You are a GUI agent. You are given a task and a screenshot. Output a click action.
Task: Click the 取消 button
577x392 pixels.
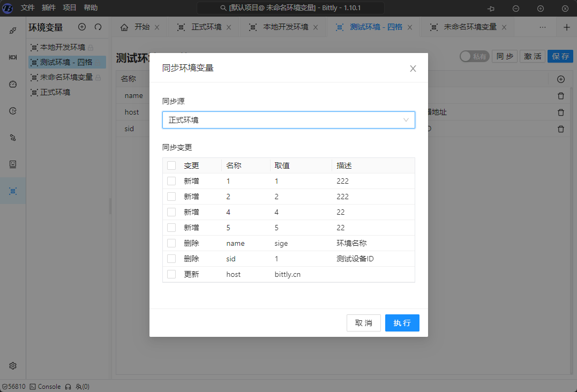[x=363, y=323]
